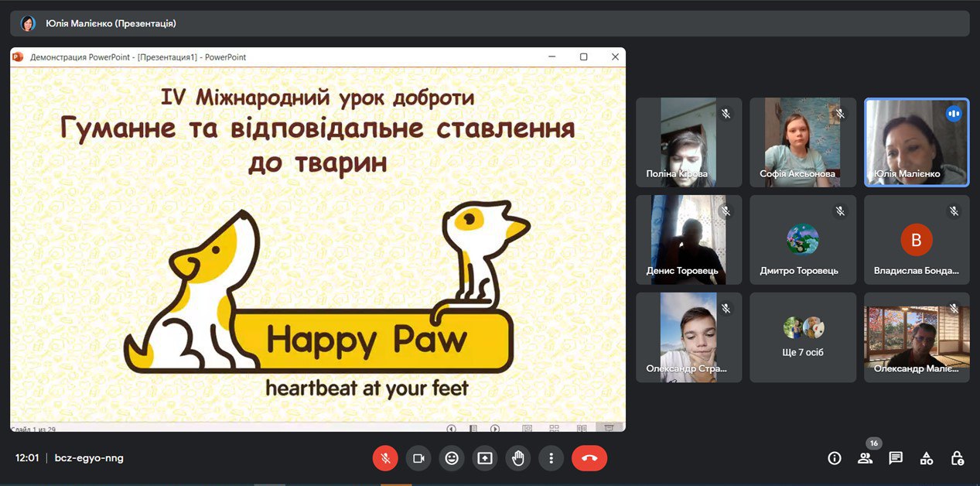Click the speaking indicator on Юлія Малієнко's tile
Image resolution: width=980 pixels, height=486 pixels.
[x=954, y=114]
